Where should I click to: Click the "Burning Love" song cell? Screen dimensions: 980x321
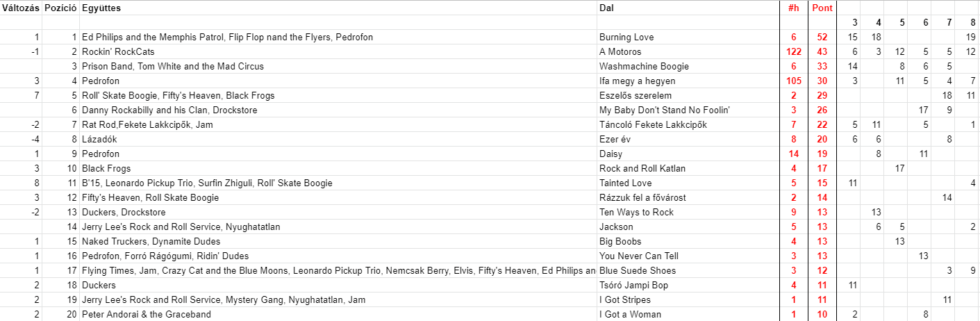626,37
